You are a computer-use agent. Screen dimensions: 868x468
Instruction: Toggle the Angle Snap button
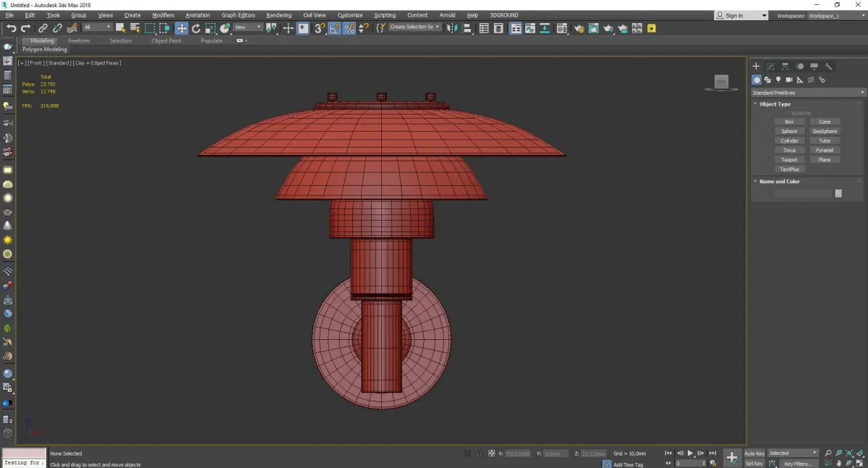point(335,28)
